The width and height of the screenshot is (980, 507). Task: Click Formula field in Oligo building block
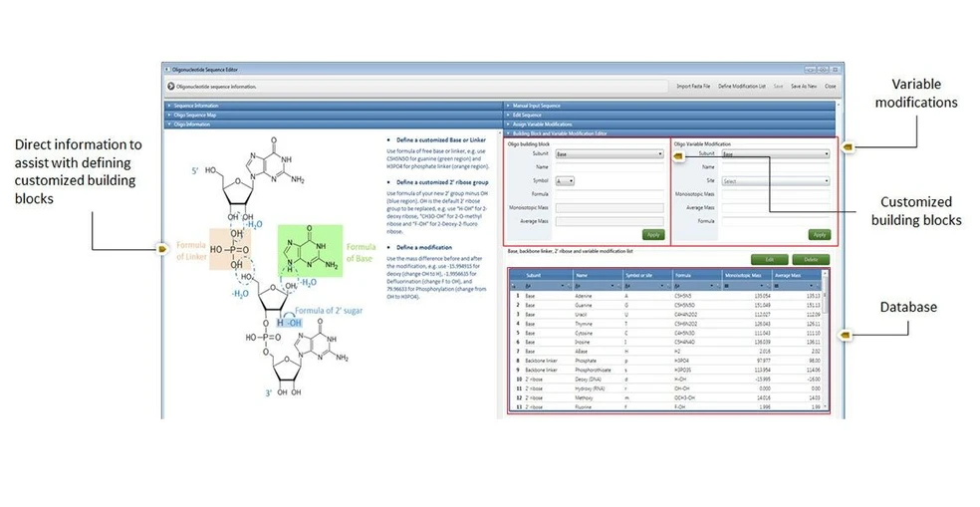[x=610, y=194]
